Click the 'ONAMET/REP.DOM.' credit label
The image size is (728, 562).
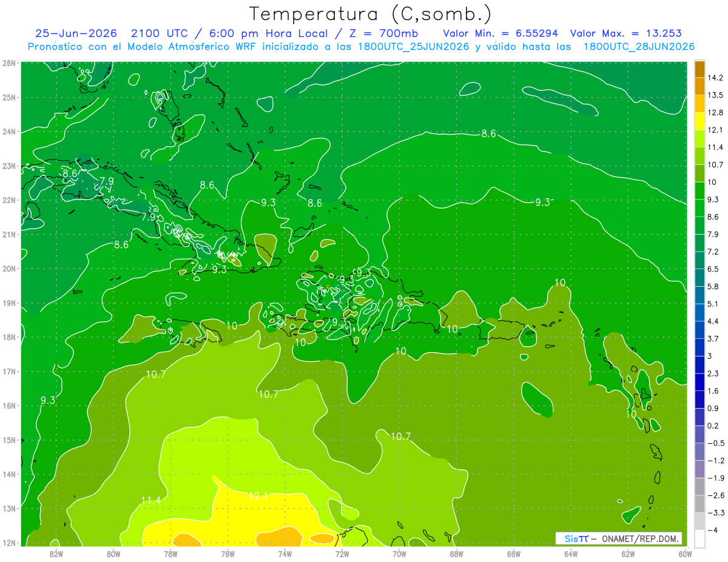coord(641,538)
